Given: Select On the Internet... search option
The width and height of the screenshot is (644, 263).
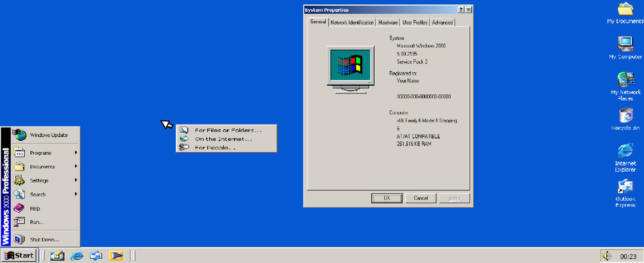Looking at the screenshot, I should coord(226,139).
